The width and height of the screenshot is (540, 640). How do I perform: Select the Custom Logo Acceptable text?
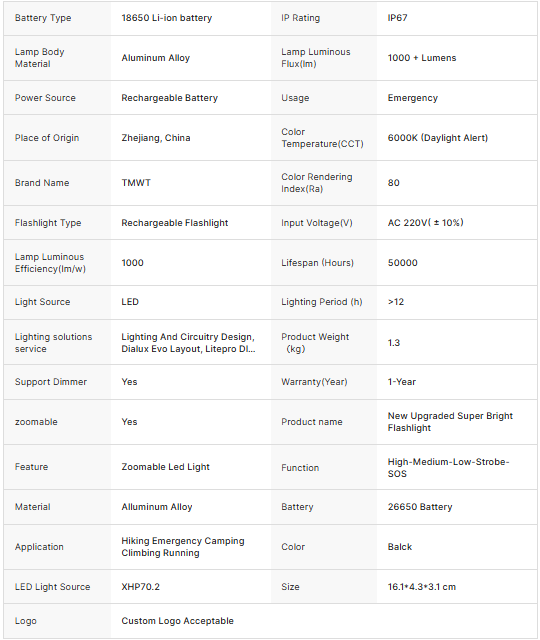(x=177, y=621)
